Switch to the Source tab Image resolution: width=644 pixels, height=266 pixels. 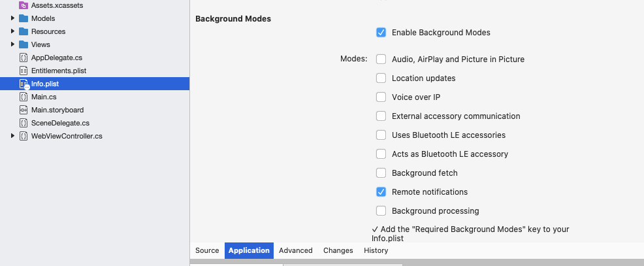207,250
